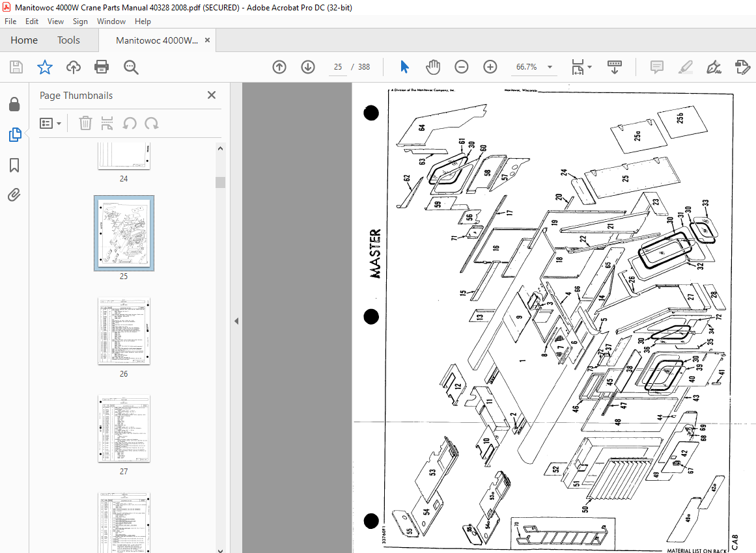756x553 pixels.
Task: Open the zoom level dropdown
Action: (x=550, y=67)
